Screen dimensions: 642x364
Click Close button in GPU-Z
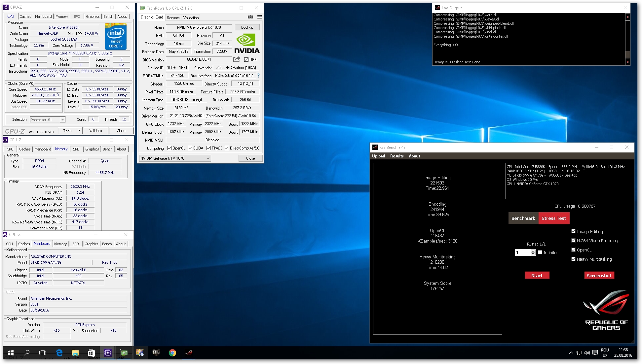point(250,158)
